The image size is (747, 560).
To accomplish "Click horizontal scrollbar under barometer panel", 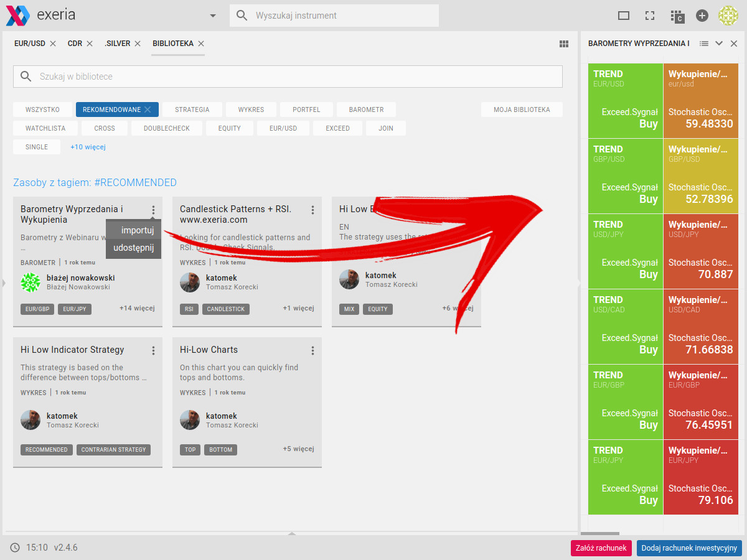I will coord(600,533).
